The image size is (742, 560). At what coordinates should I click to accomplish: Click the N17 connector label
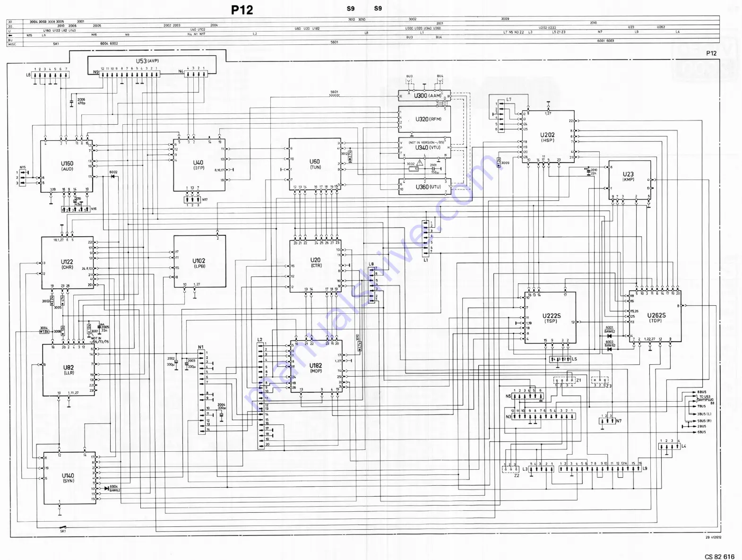(205, 199)
